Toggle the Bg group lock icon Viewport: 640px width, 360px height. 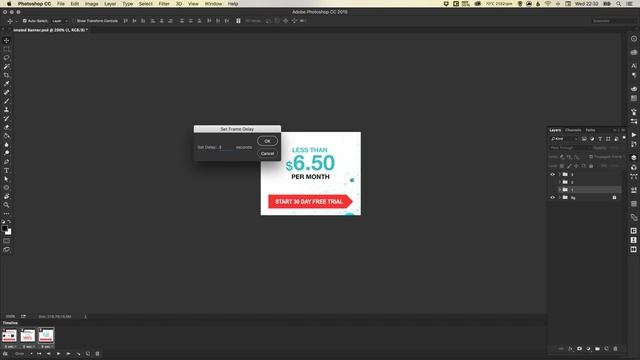tap(614, 198)
